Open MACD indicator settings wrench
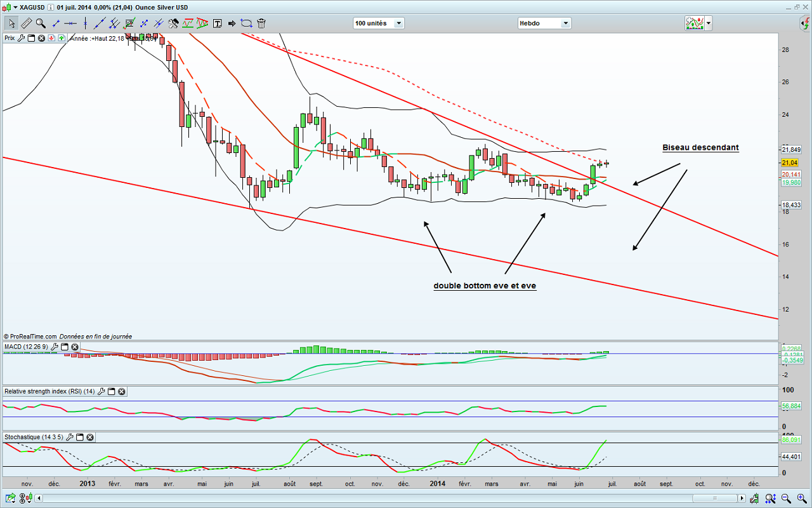812x508 pixels. pyautogui.click(x=55, y=347)
